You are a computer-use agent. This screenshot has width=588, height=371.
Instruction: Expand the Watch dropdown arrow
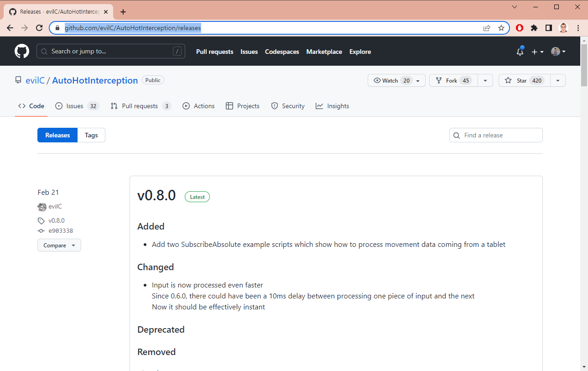[418, 81]
